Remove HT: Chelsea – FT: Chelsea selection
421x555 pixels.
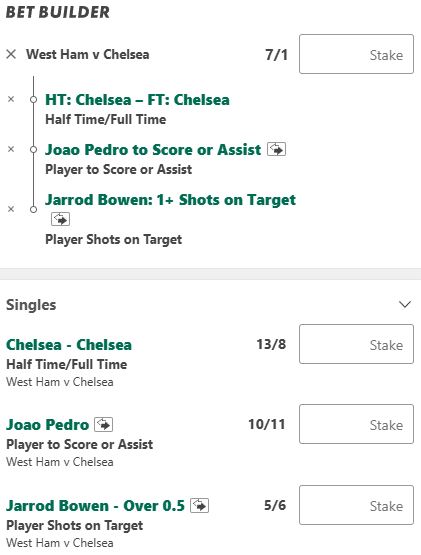click(11, 99)
